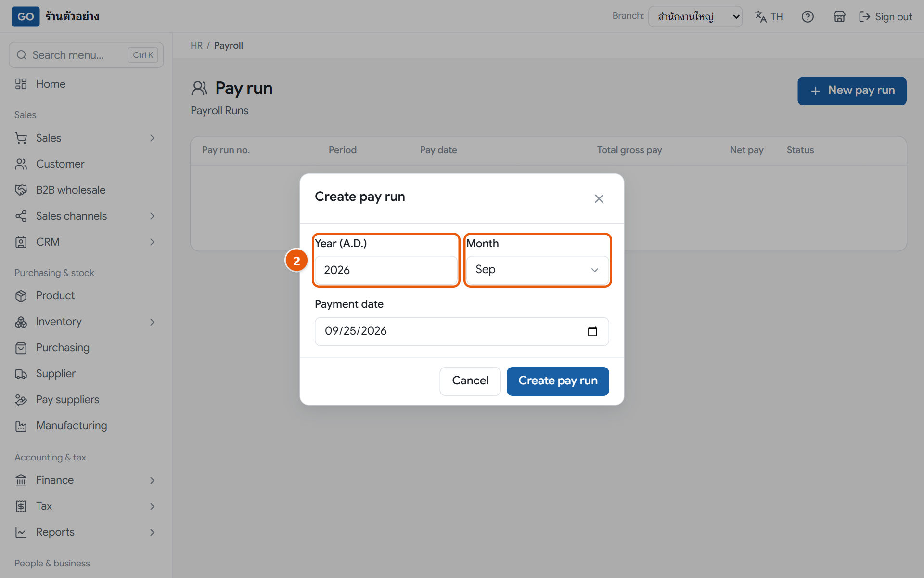Click the Inventory boxes icon
The width and height of the screenshot is (924, 578).
tap(21, 322)
